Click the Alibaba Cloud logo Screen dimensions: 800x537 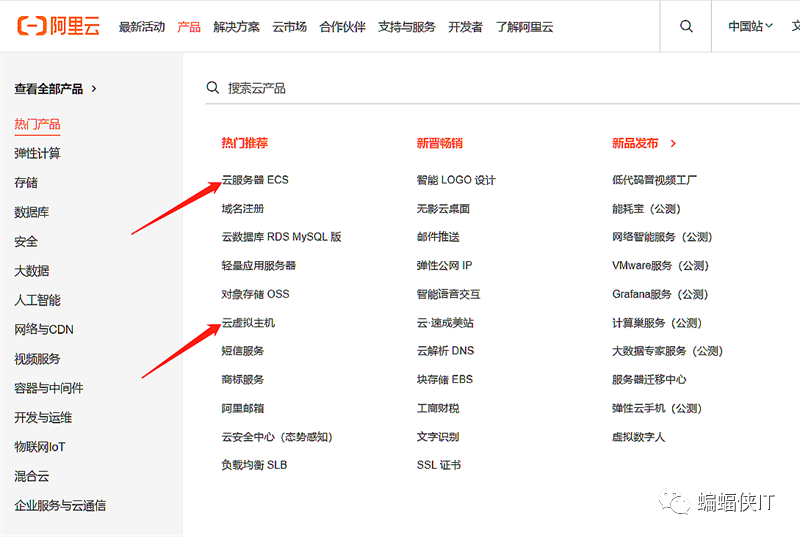[58, 26]
